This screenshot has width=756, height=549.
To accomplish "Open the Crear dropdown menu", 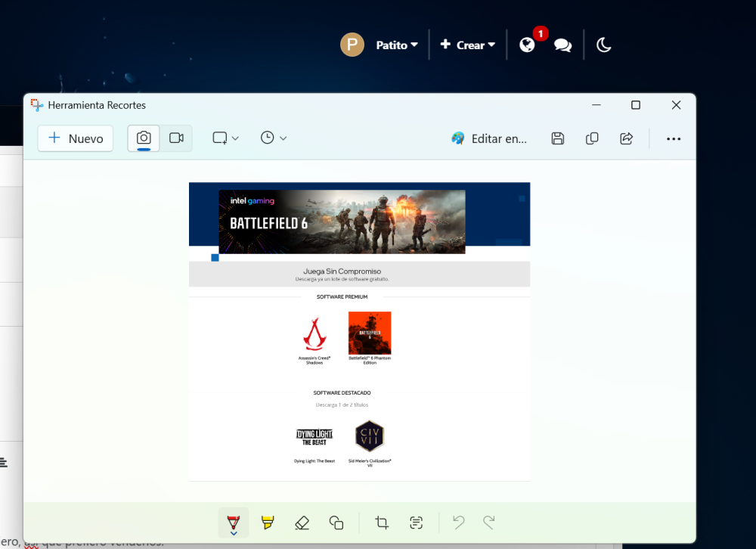I will point(467,45).
